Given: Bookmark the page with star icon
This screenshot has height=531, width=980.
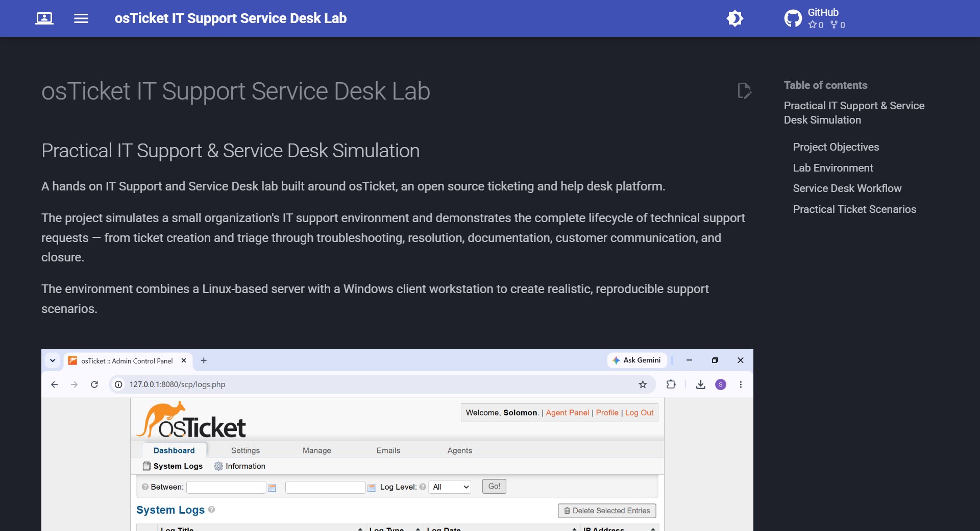Looking at the screenshot, I should pyautogui.click(x=643, y=384).
